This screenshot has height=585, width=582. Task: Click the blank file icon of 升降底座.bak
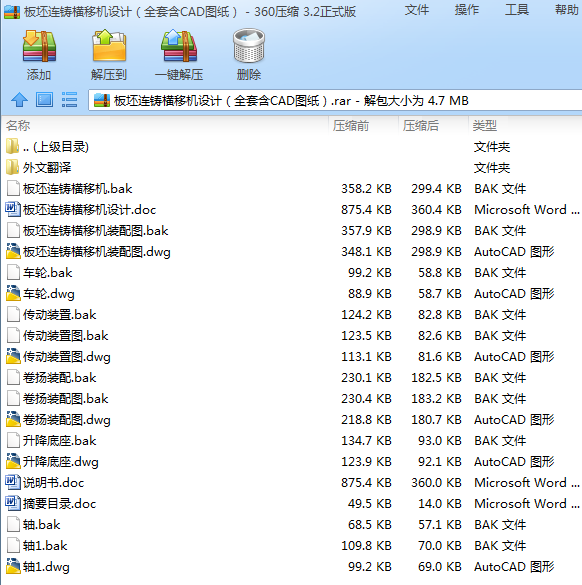click(x=13, y=440)
